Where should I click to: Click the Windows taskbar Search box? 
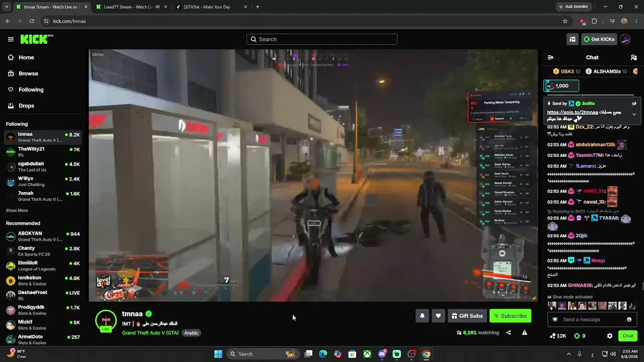(x=262, y=354)
